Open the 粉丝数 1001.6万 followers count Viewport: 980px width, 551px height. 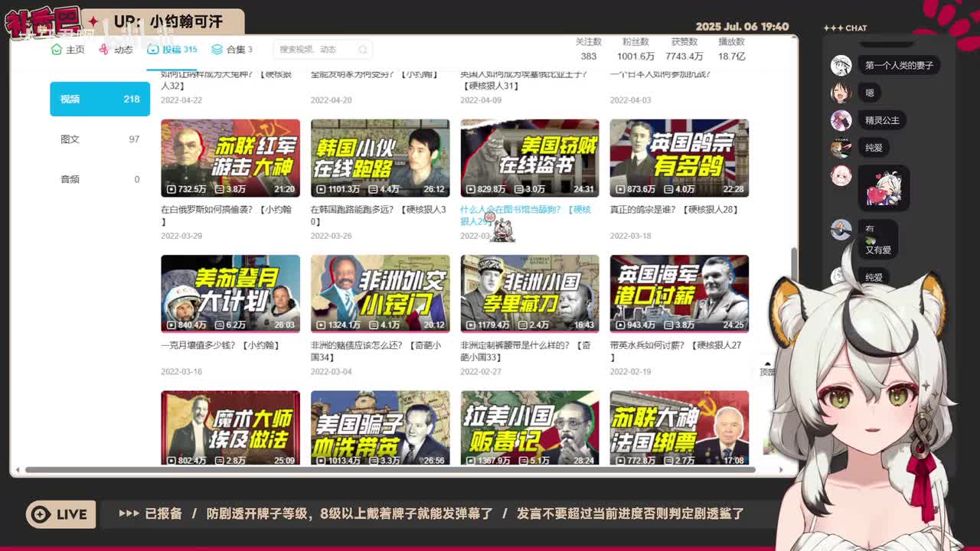click(x=635, y=49)
